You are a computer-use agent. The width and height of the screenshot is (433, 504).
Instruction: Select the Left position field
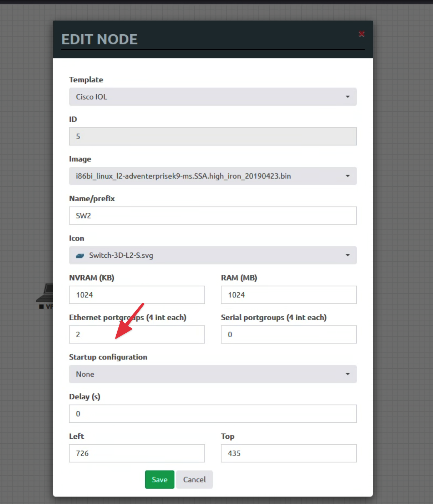point(137,453)
